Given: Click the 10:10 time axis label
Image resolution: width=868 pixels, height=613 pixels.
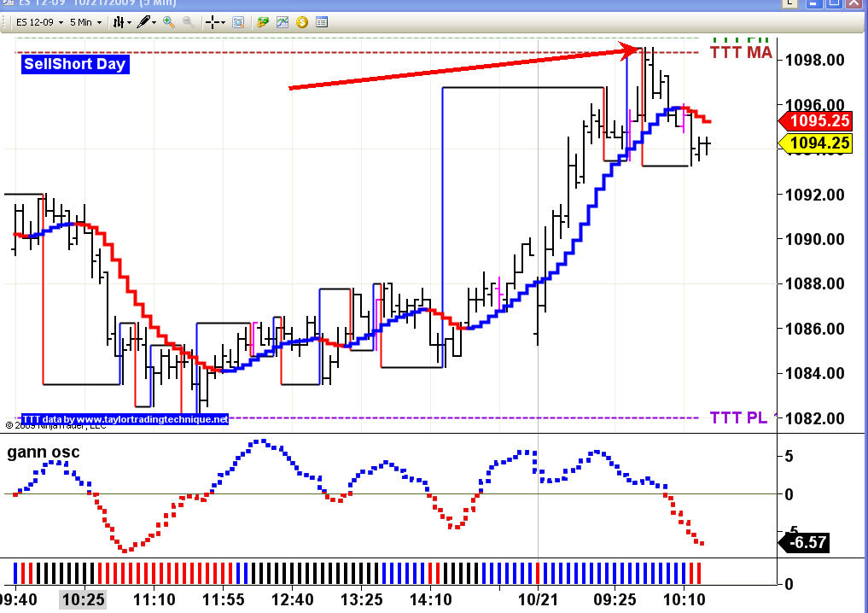Looking at the screenshot, I should pyautogui.click(x=684, y=599).
